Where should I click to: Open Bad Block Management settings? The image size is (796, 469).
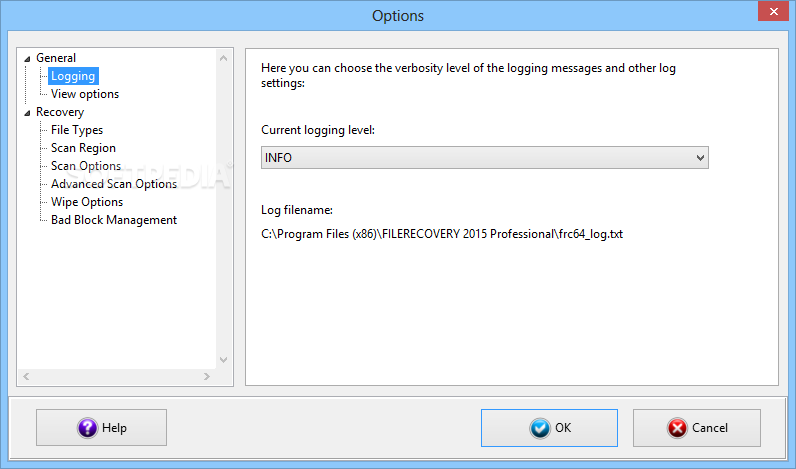[114, 220]
